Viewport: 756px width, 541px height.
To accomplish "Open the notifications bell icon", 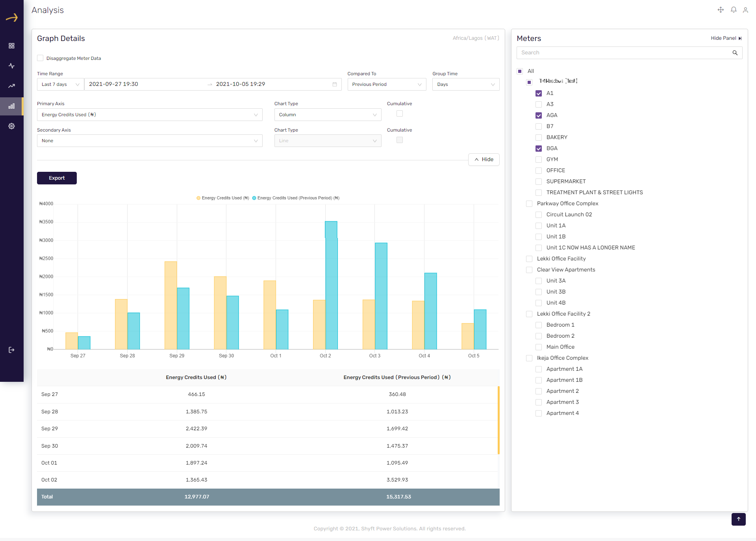I will (x=734, y=10).
